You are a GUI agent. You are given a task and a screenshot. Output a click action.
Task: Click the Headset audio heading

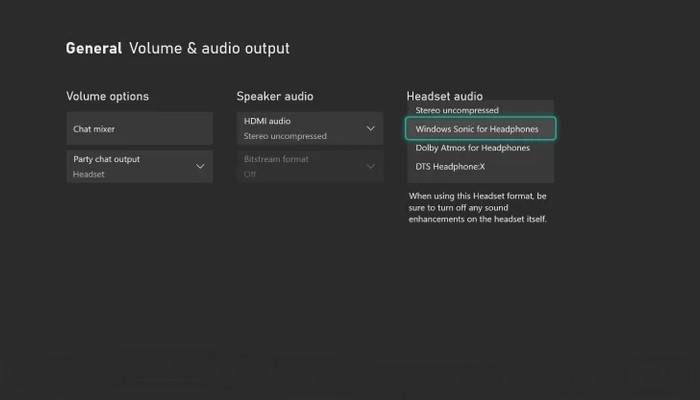coord(445,96)
